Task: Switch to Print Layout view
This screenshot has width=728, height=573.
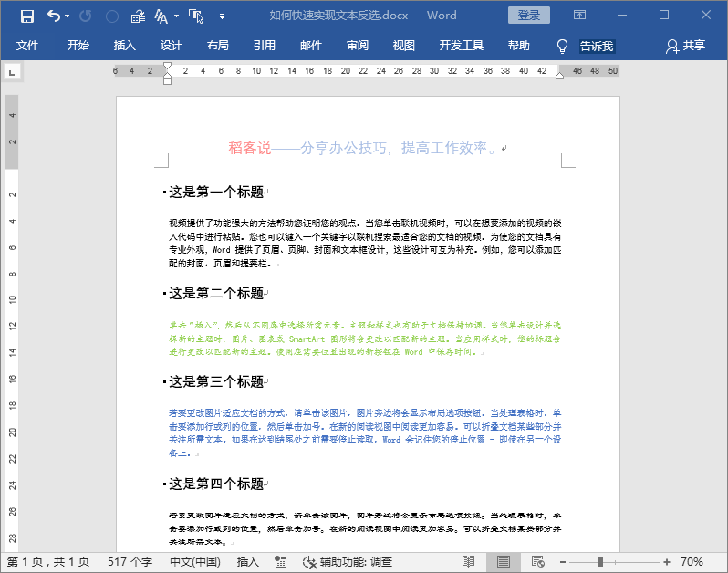Action: 504,562
